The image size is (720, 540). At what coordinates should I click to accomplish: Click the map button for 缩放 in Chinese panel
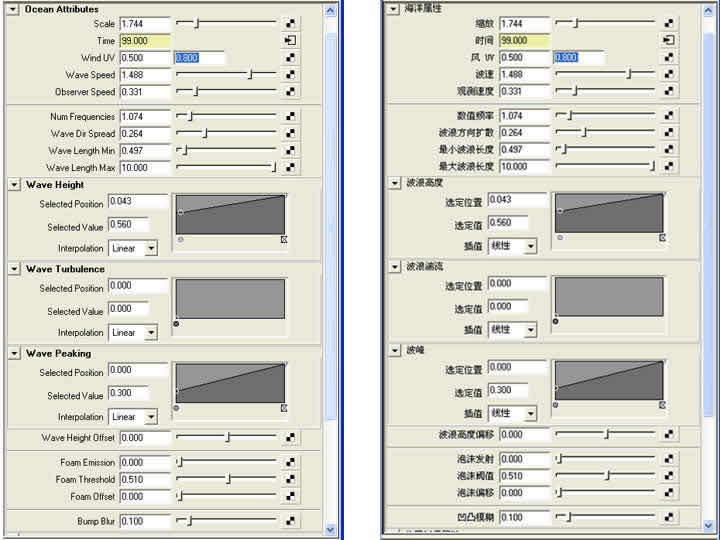click(x=669, y=23)
